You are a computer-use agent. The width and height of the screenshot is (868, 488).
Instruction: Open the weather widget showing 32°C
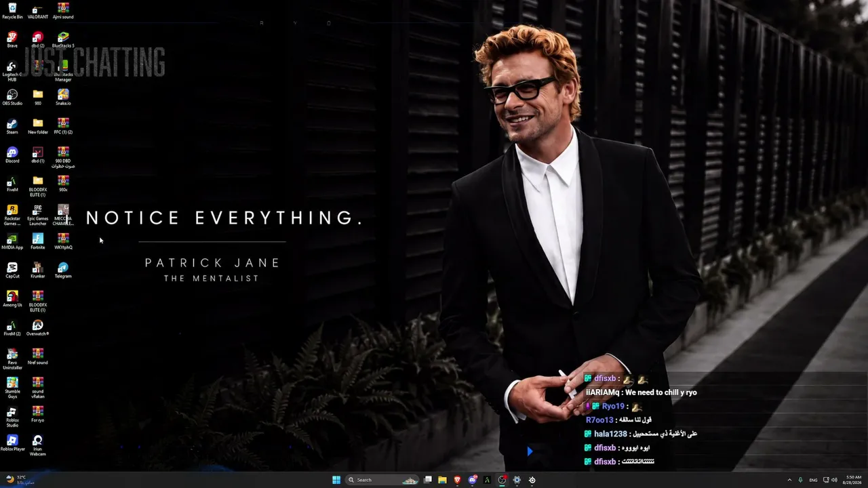(x=19, y=480)
